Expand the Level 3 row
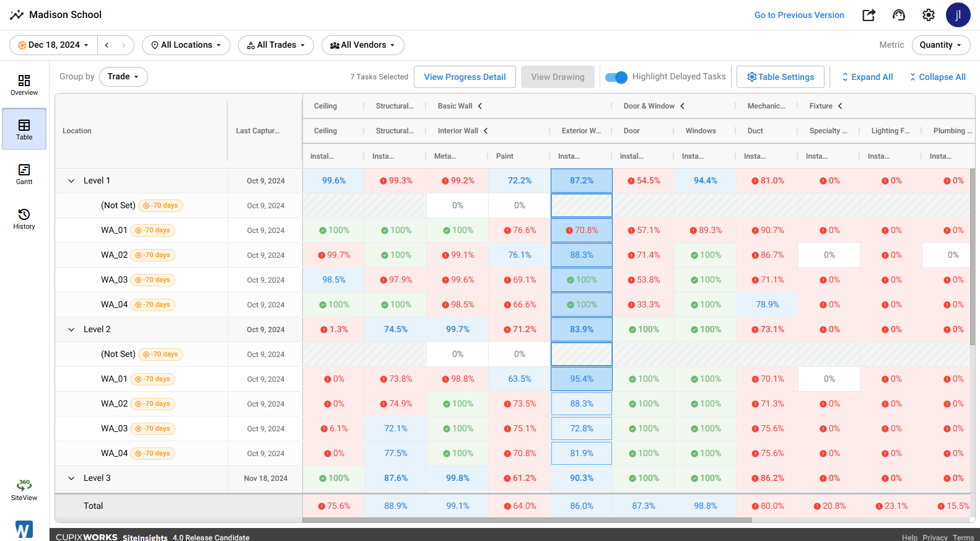Image resolution: width=980 pixels, height=541 pixels. [x=71, y=478]
